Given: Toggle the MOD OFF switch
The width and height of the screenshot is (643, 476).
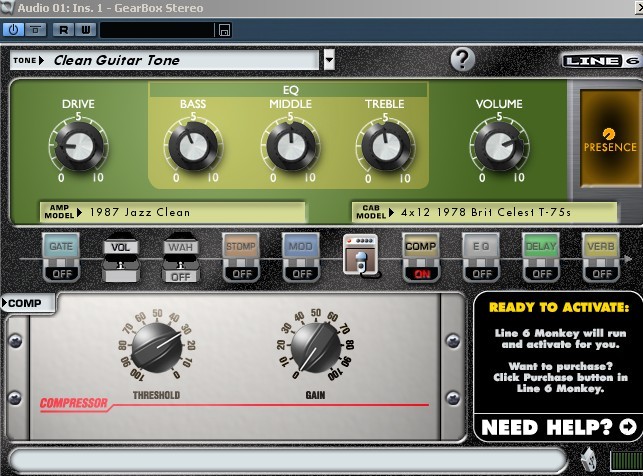Looking at the screenshot, I should tap(302, 274).
